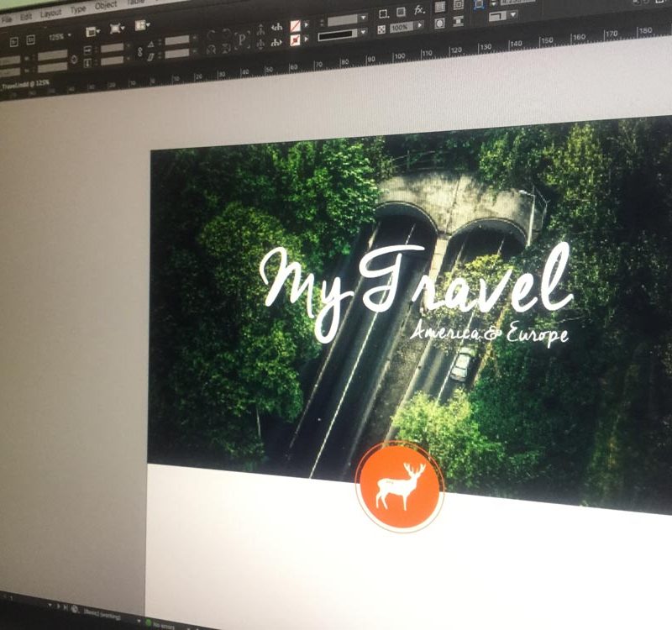Click the Stock icon next to Bridge
The height and width of the screenshot is (630, 672).
point(30,39)
